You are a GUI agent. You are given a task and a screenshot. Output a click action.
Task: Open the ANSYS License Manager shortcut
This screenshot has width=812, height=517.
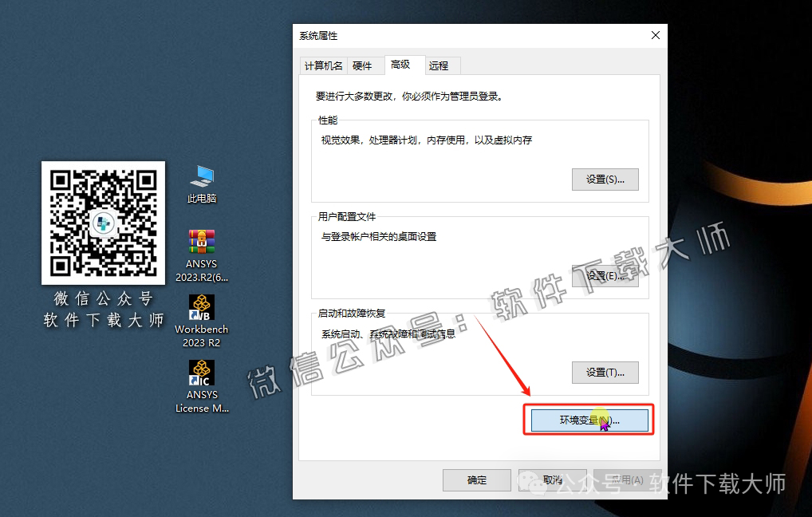(x=201, y=383)
